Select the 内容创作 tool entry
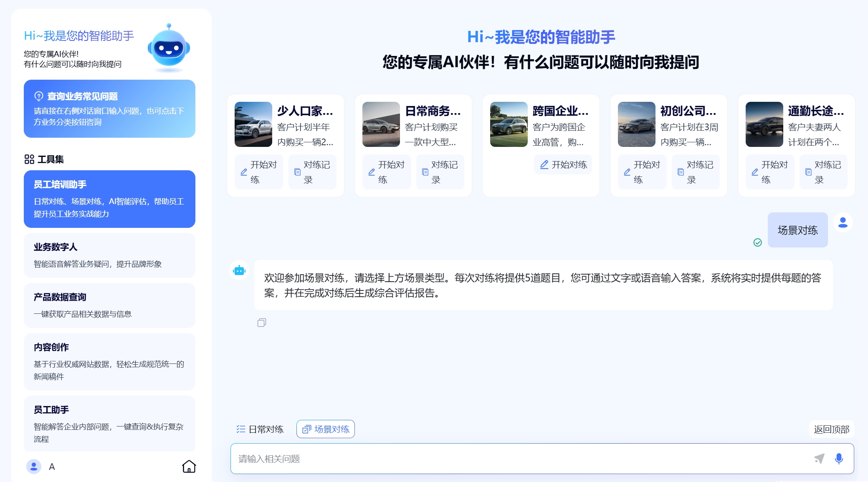 (x=109, y=361)
